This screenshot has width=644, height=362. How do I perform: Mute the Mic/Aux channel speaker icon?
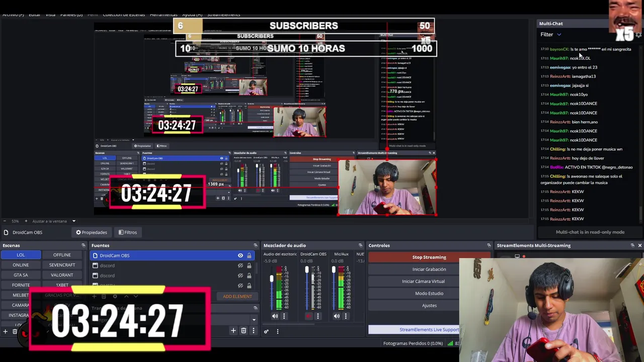[337, 316]
